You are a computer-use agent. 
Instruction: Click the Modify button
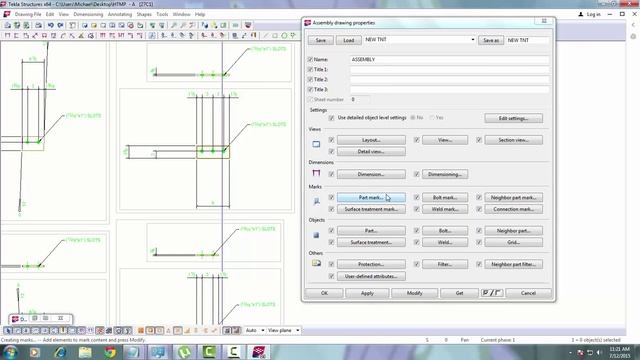[414, 293]
